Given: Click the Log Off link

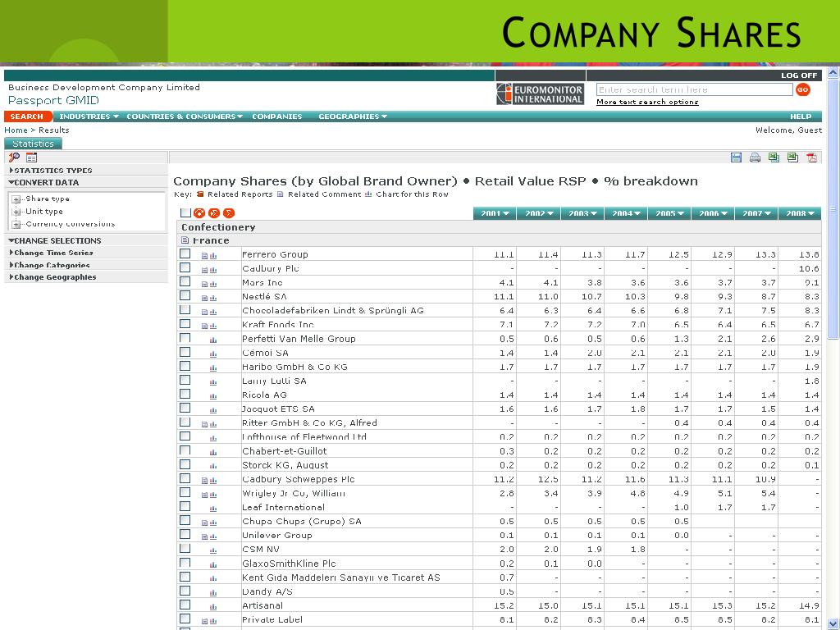Looking at the screenshot, I should click(x=799, y=75).
